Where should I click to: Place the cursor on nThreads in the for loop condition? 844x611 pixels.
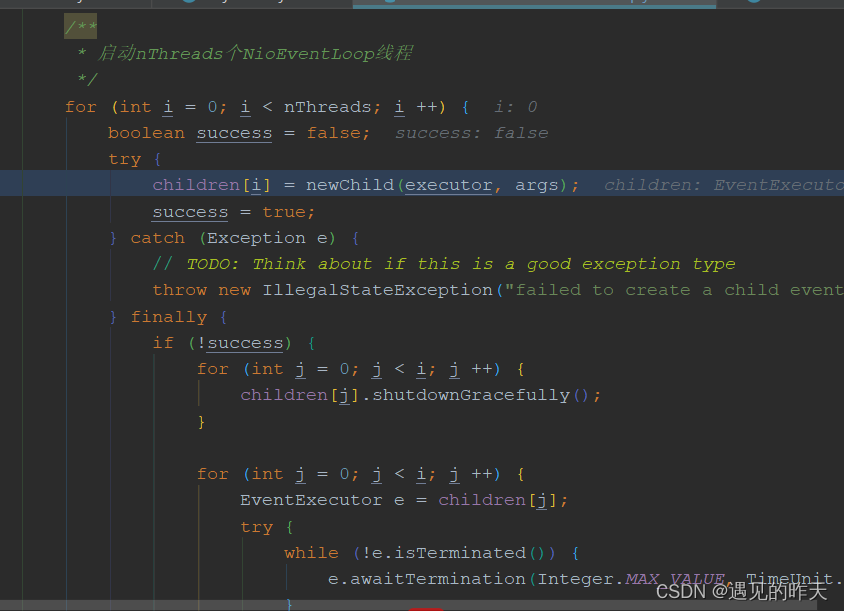327,107
